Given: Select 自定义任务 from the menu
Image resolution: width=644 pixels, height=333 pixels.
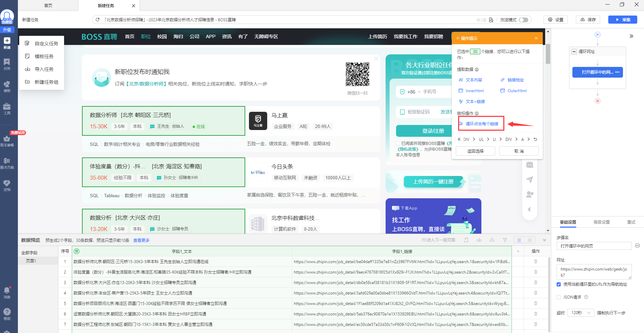Looking at the screenshot, I should (x=42, y=44).
